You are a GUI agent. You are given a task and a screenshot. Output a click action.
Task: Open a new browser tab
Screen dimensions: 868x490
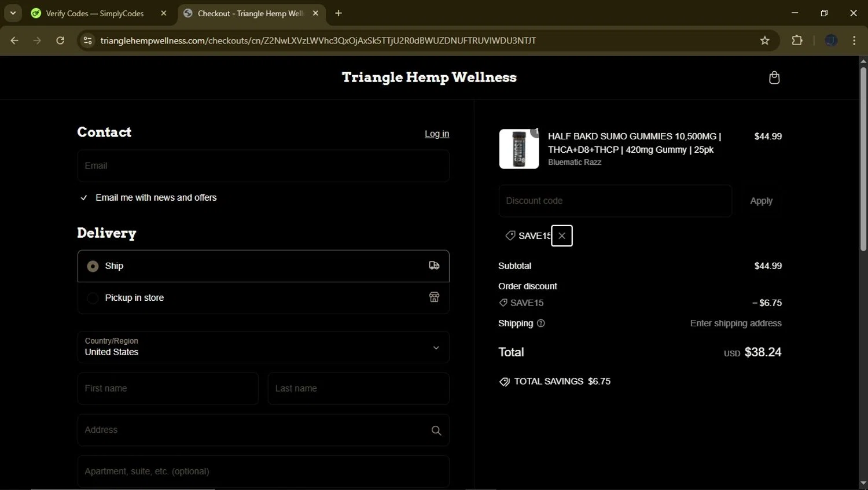(339, 13)
